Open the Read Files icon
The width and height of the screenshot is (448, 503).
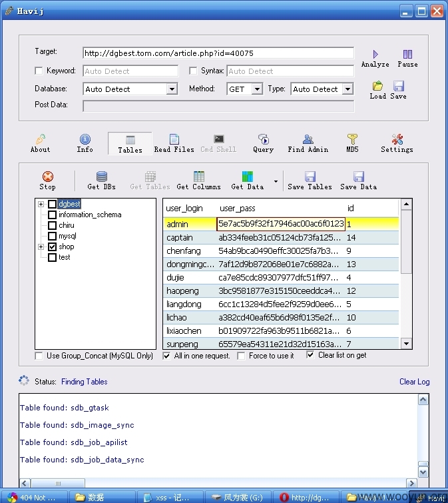[x=174, y=139]
